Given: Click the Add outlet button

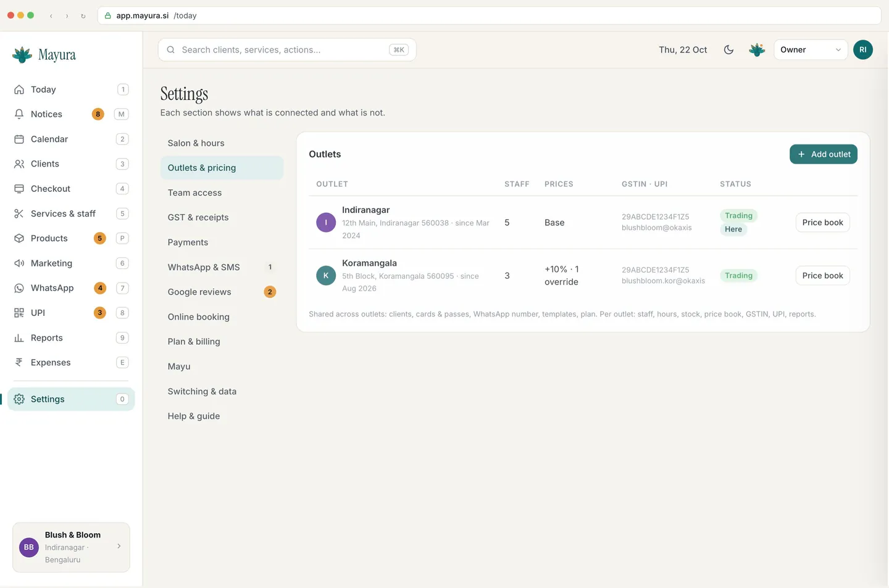Looking at the screenshot, I should 823,154.
